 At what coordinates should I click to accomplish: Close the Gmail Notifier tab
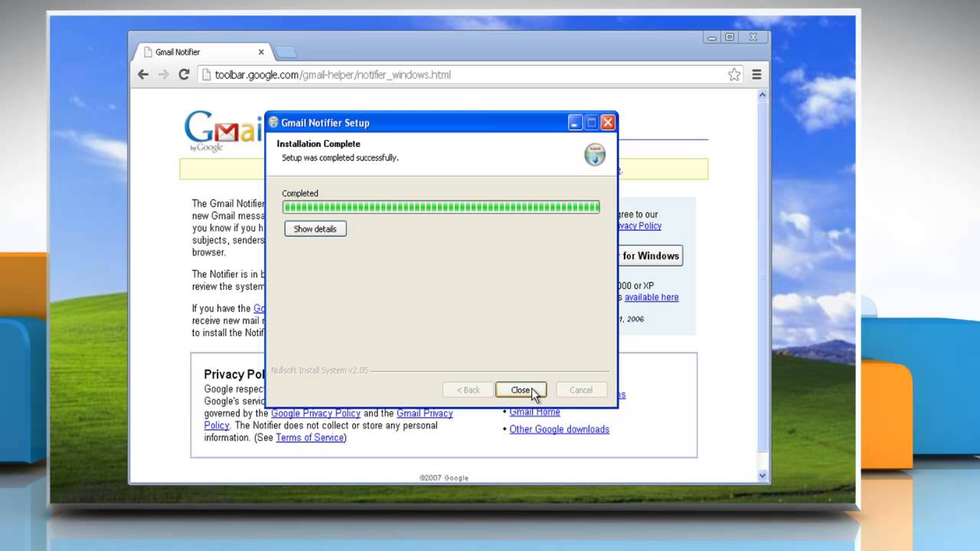(x=261, y=52)
